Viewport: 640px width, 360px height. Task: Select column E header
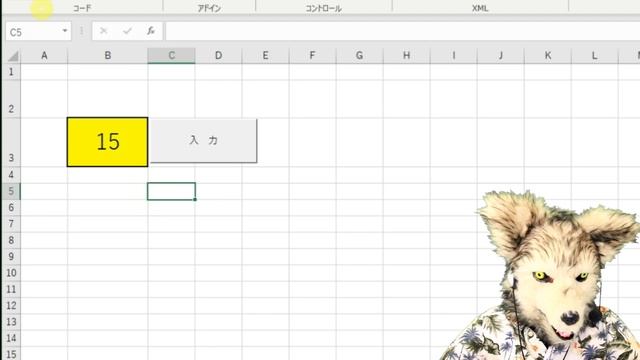(265, 56)
